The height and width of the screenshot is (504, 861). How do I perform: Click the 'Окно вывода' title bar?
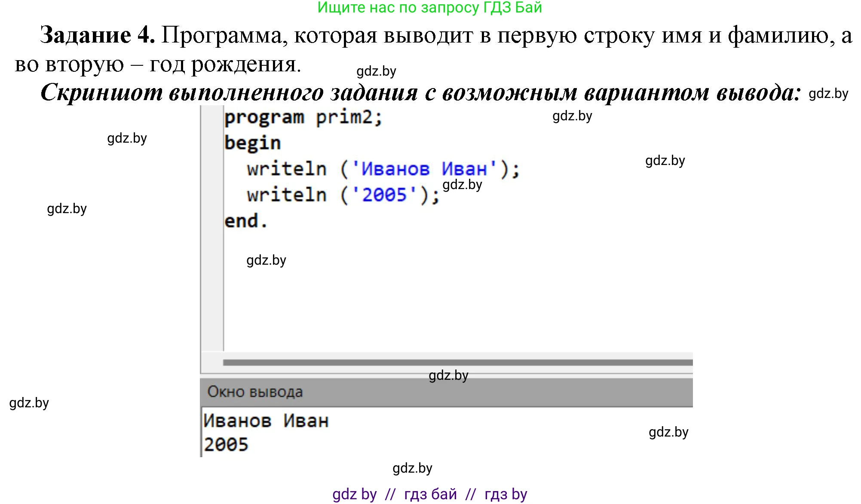coord(254,391)
